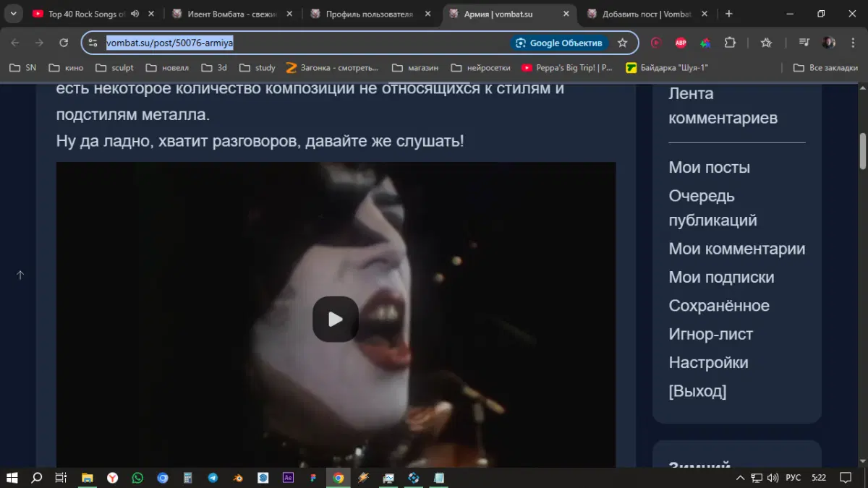Open the site information icon in the address bar
The image size is (868, 488).
coord(93,43)
